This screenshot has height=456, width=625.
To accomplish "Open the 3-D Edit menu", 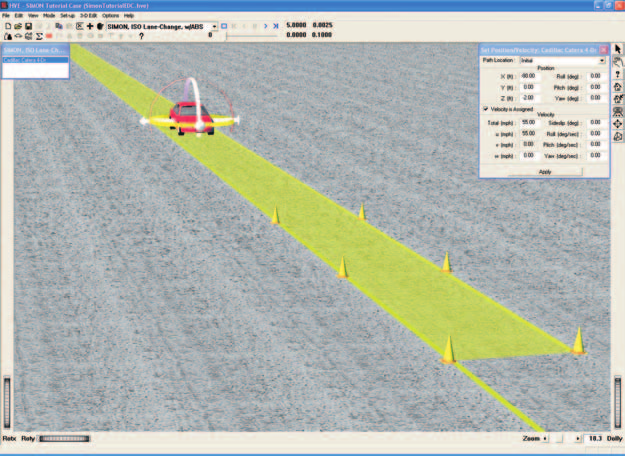I will pyautogui.click(x=88, y=16).
